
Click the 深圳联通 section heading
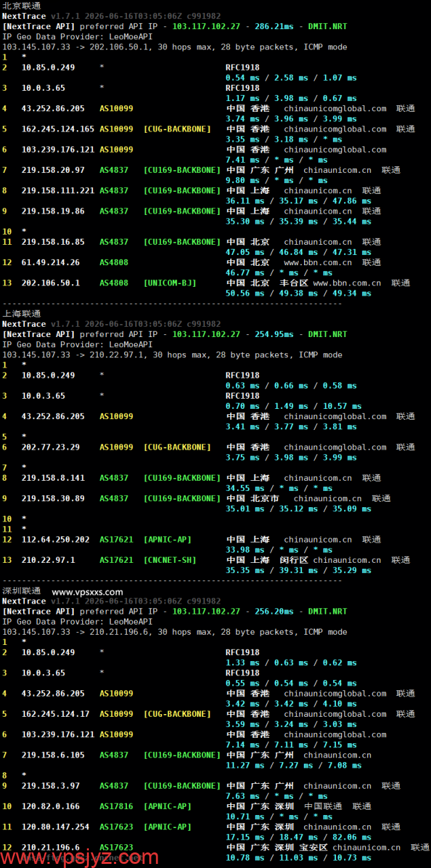click(x=21, y=591)
